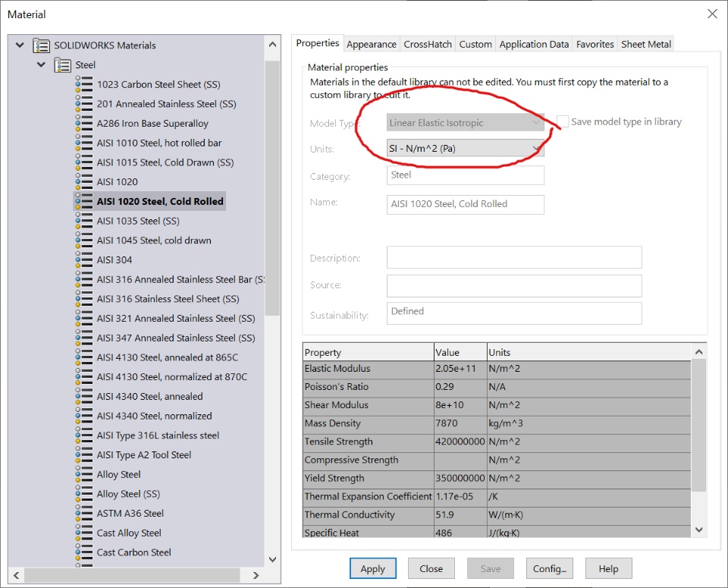The height and width of the screenshot is (588, 728).
Task: Close the Material dialog window
Action: [x=712, y=14]
